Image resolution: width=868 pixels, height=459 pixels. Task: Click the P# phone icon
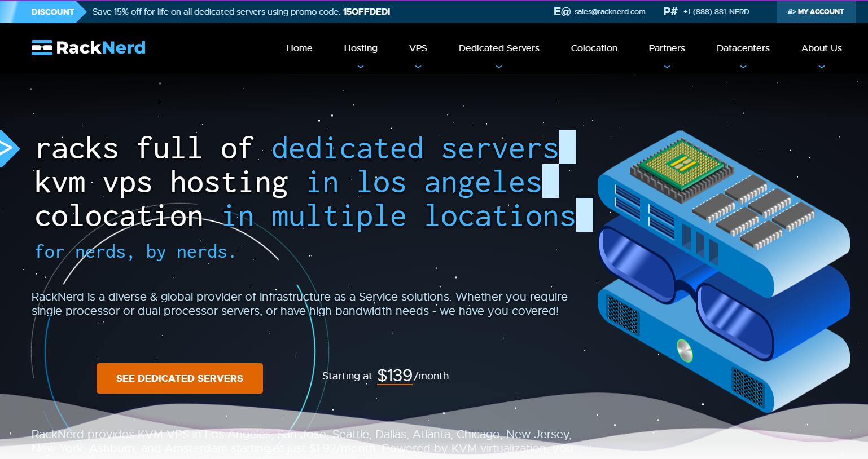pyautogui.click(x=670, y=11)
